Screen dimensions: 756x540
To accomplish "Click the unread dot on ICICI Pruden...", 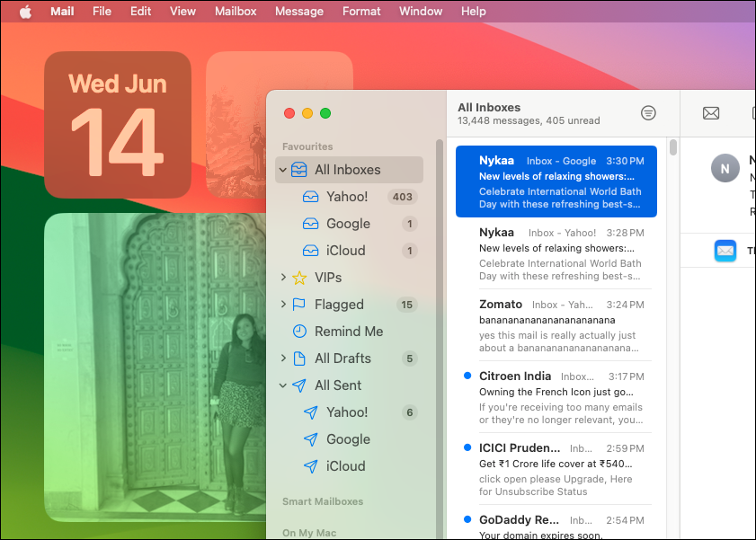I will 467,447.
